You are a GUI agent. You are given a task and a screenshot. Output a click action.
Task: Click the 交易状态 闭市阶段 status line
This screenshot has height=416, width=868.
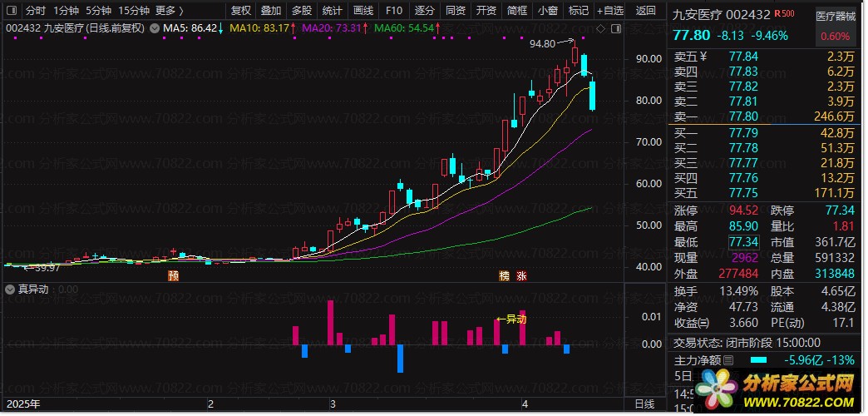coord(747,343)
